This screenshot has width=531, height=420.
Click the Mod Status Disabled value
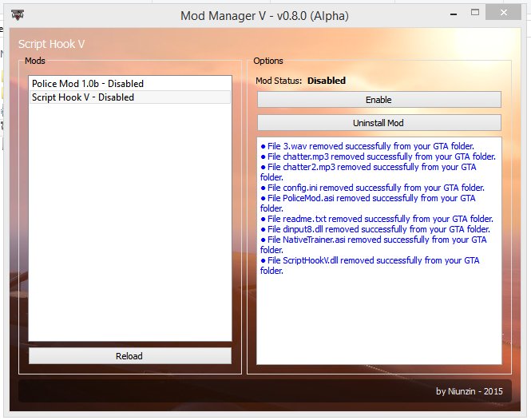point(327,81)
